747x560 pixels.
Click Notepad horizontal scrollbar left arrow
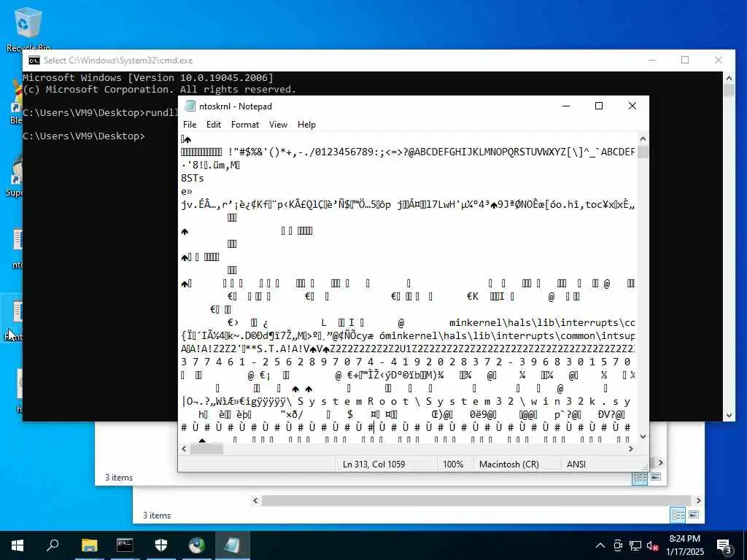(x=185, y=448)
